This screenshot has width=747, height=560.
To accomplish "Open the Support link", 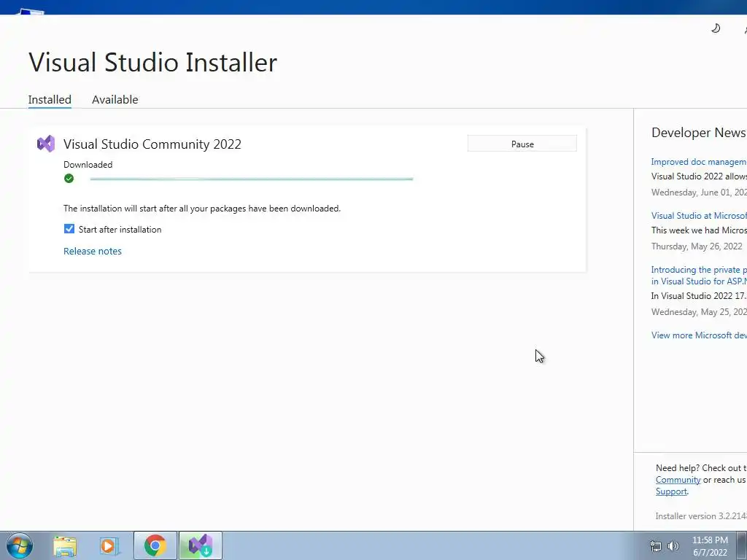I will click(671, 491).
